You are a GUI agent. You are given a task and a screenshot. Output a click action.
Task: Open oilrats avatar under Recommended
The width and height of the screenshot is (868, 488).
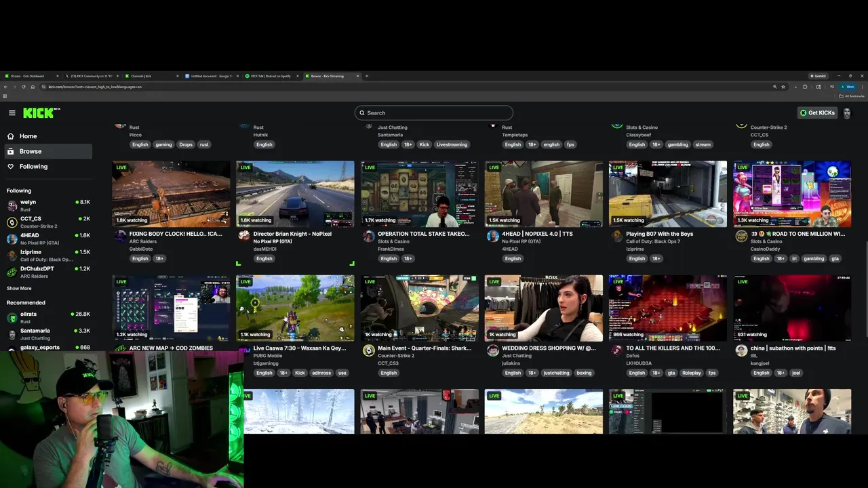[12, 317]
